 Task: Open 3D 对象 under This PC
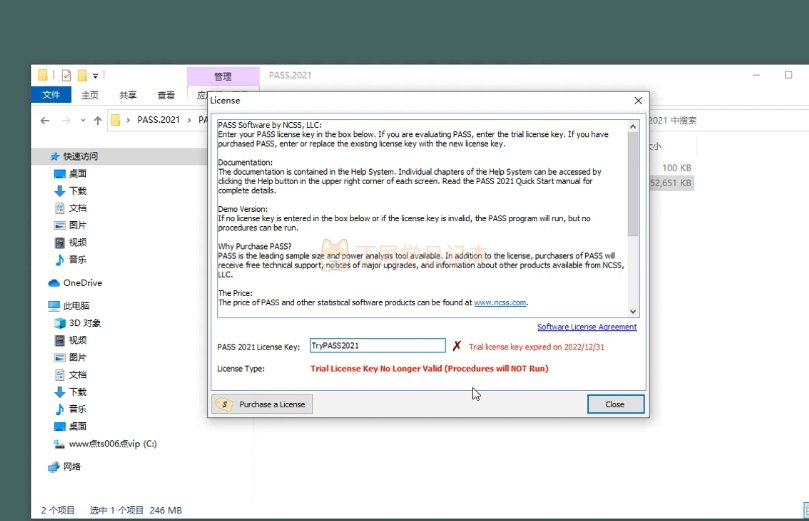(85, 323)
